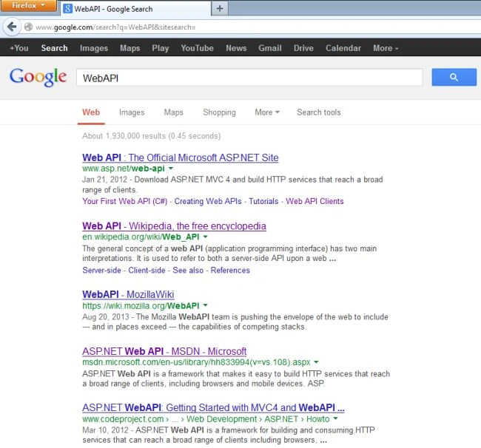The width and height of the screenshot is (481, 448).
Task: Follow the Client-side sitelink
Action: (147, 271)
